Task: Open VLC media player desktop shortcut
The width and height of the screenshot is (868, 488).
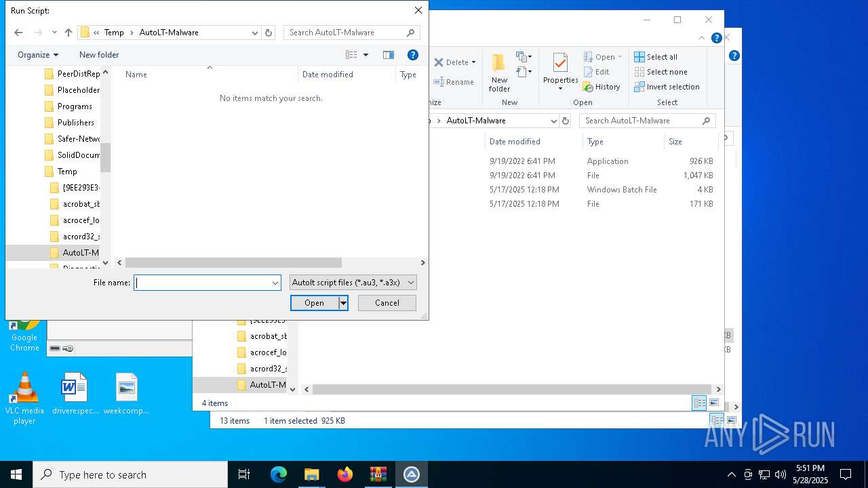Action: point(24,399)
